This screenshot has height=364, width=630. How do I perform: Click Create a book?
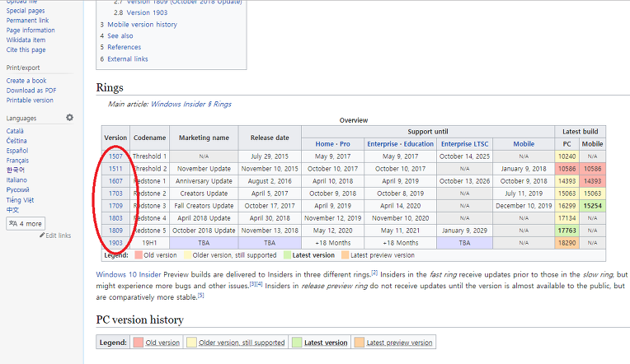tap(26, 81)
